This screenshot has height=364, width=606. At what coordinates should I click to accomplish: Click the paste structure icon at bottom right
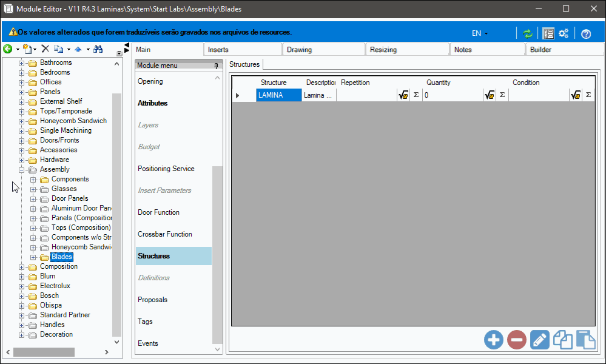point(586,340)
